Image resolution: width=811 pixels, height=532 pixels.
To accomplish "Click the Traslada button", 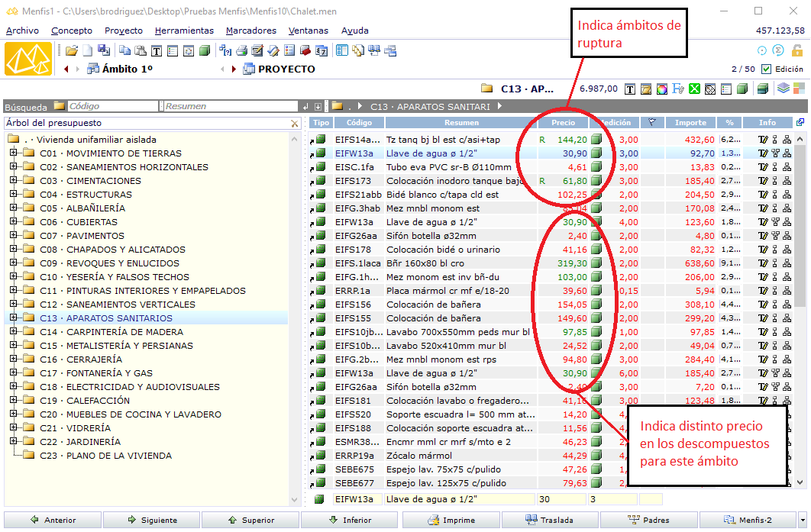I will click(550, 520).
